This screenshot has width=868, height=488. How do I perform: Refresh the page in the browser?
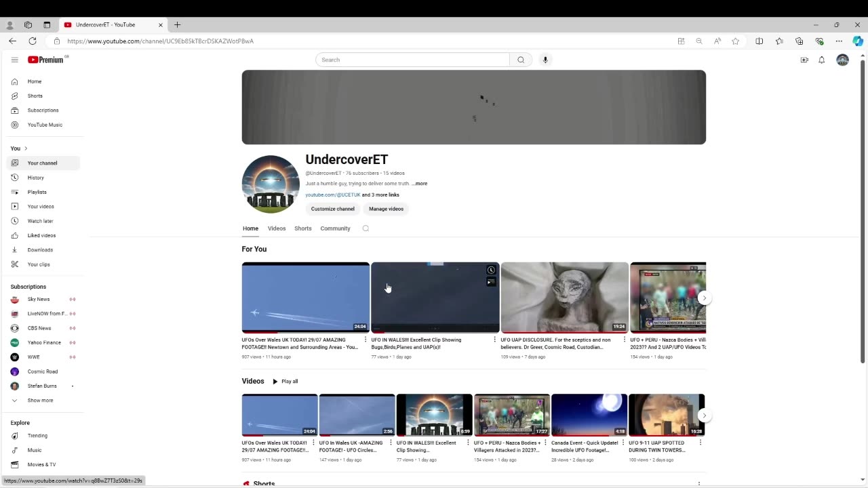pos(32,41)
